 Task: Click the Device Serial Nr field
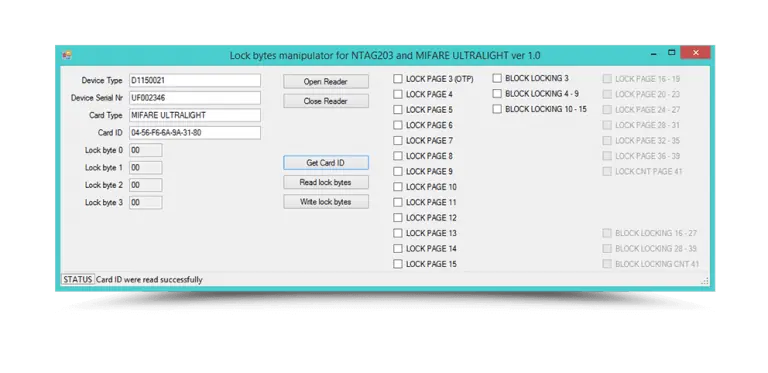pyautogui.click(x=195, y=98)
